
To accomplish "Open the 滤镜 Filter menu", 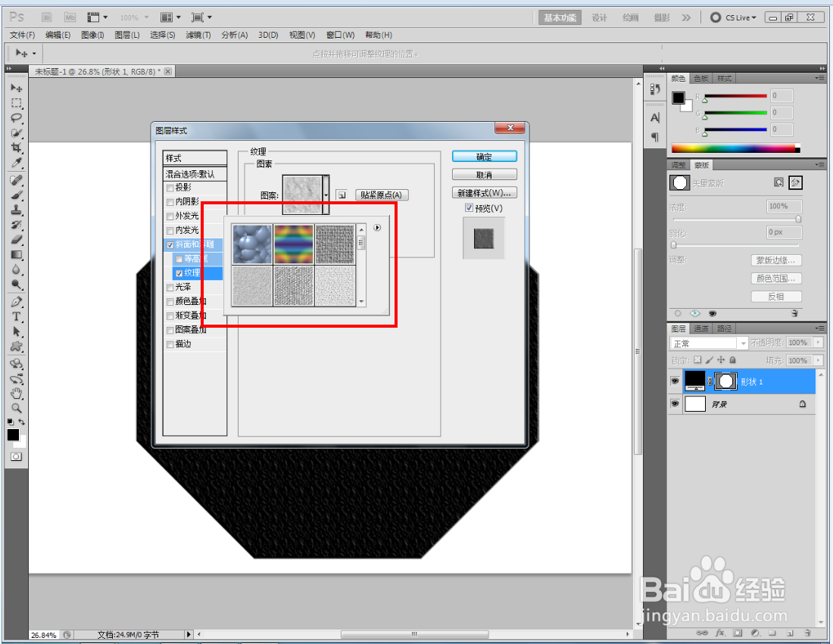I will coord(198,35).
